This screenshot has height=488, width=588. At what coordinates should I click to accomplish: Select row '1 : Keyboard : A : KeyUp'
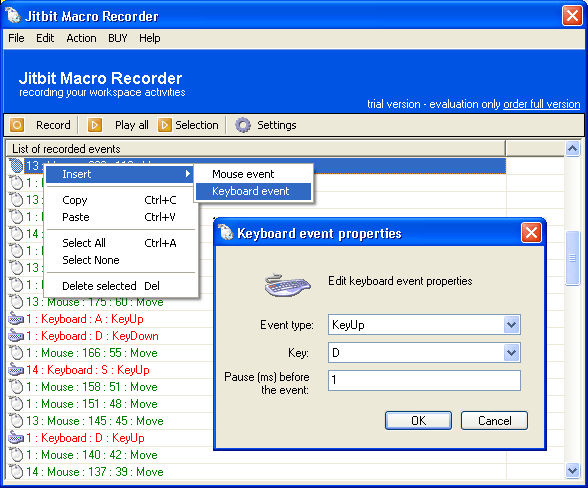(85, 319)
